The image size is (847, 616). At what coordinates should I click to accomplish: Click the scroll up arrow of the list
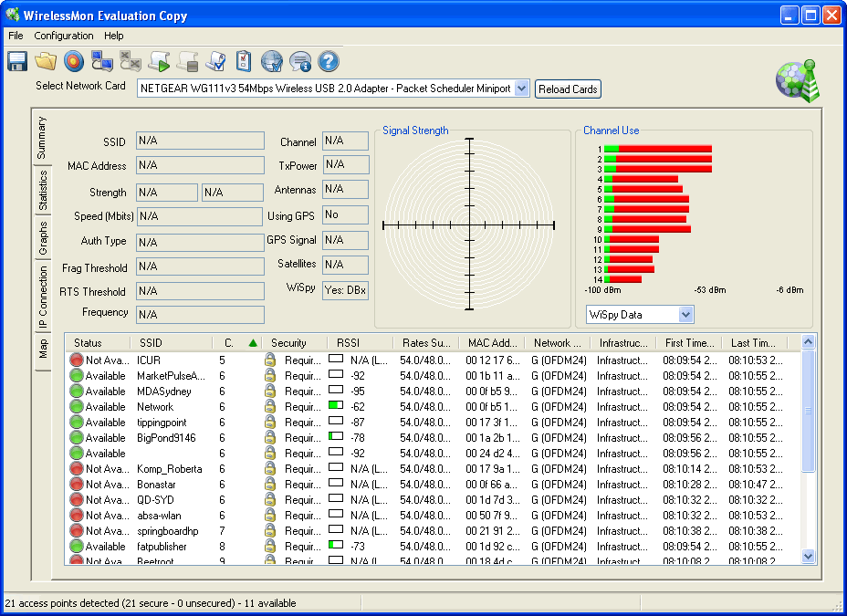coord(808,341)
